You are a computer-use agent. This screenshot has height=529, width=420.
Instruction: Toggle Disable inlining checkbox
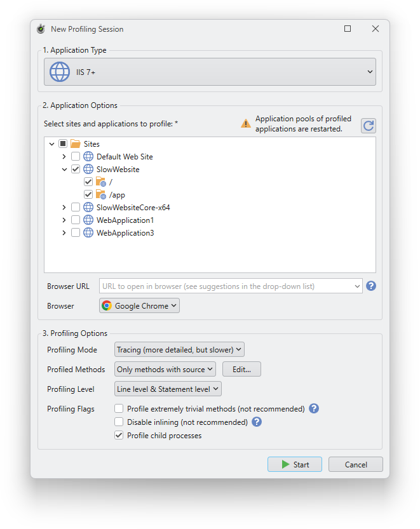coord(119,422)
